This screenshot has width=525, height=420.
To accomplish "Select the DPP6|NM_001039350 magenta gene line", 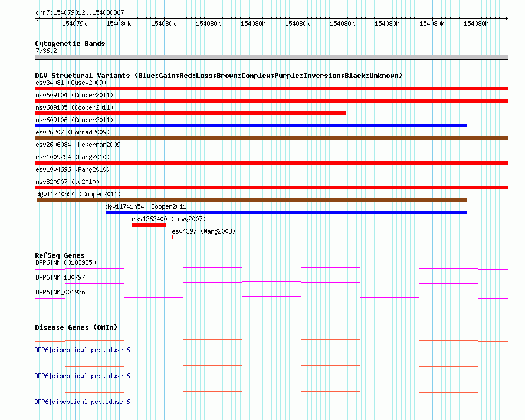I will pyautogui.click(x=271, y=268).
